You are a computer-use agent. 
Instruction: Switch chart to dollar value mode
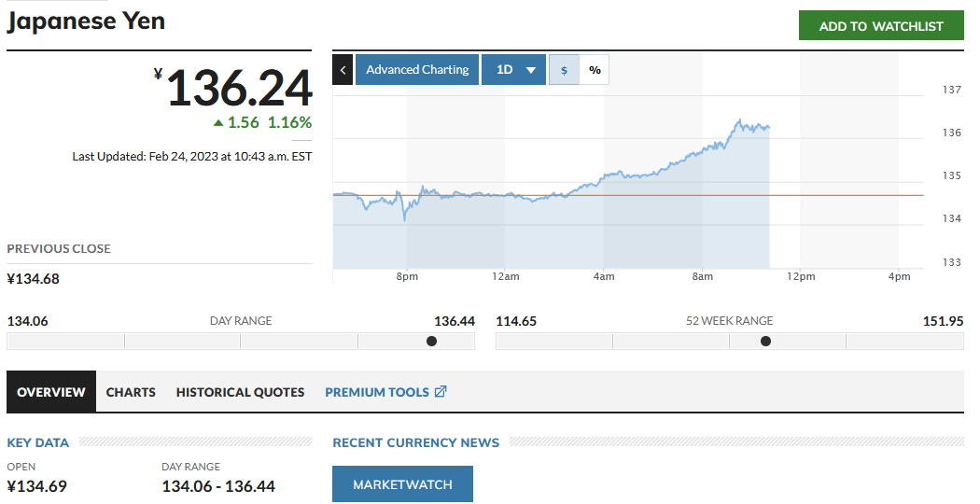564,69
